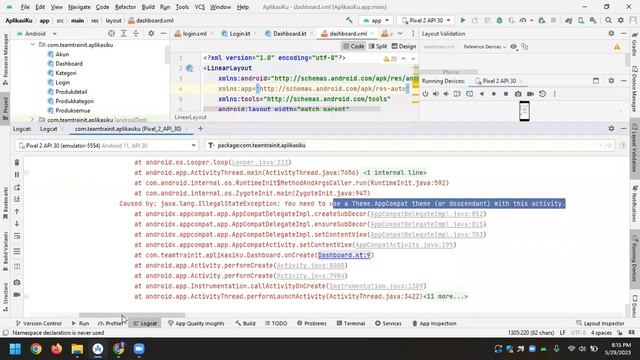This screenshot has height=360, width=640.
Task: Collapse all items in Project panel toolbar
Action: pyautogui.click(x=136, y=33)
